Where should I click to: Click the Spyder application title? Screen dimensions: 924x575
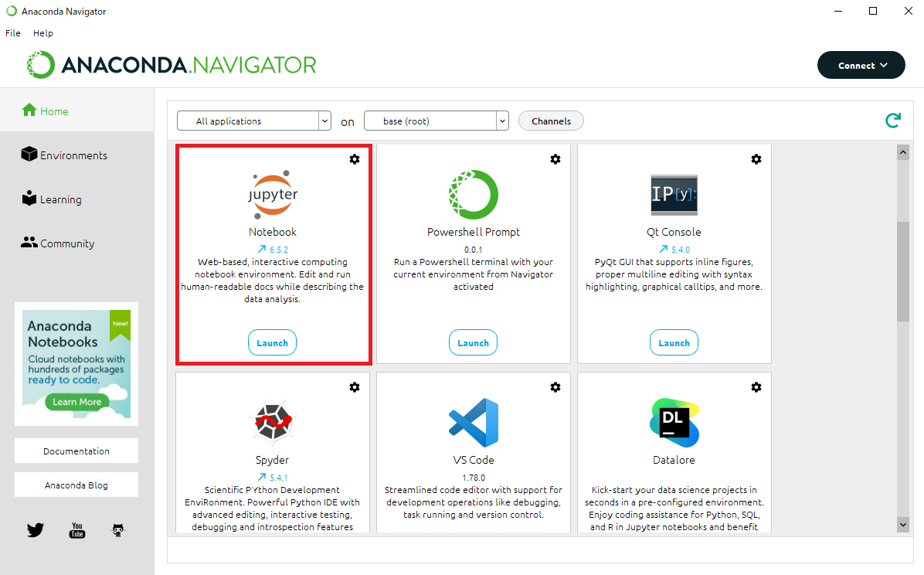coord(272,460)
